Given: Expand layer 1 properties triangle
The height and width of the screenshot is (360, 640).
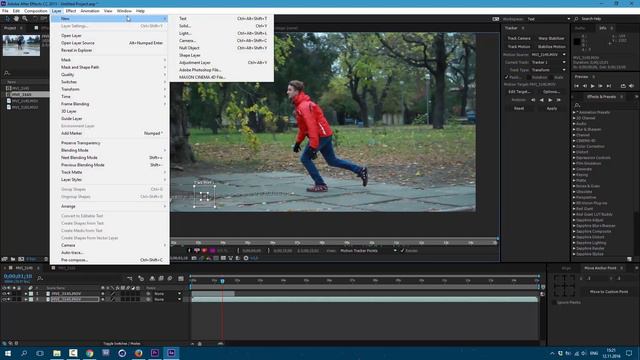Looking at the screenshot, I should coord(26,293).
